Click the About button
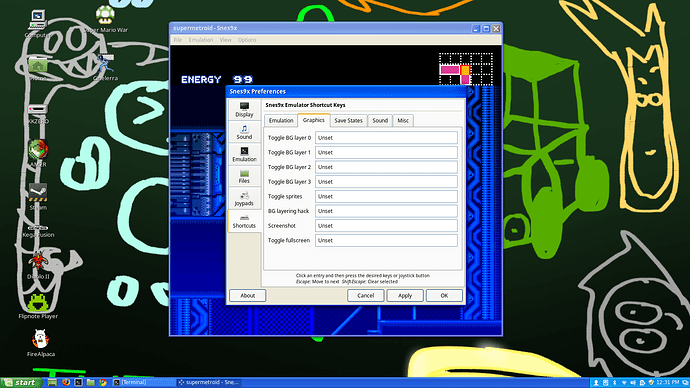The width and height of the screenshot is (690, 388). [248, 296]
